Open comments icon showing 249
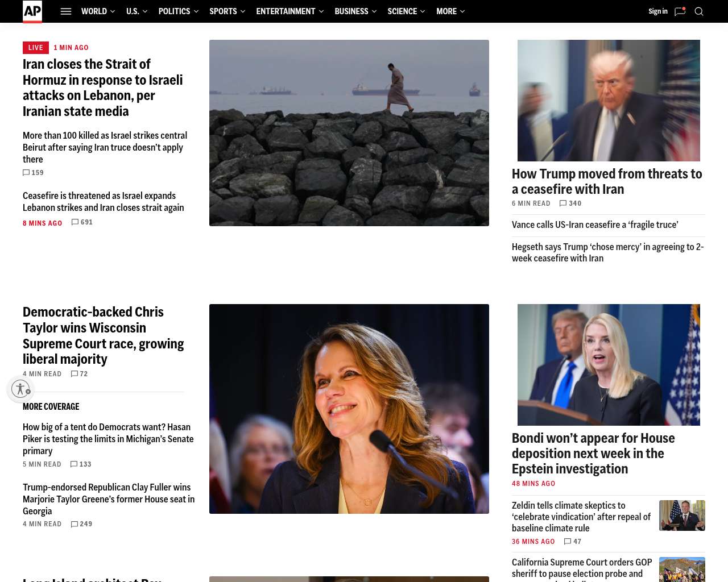728x582 pixels. [x=75, y=524]
